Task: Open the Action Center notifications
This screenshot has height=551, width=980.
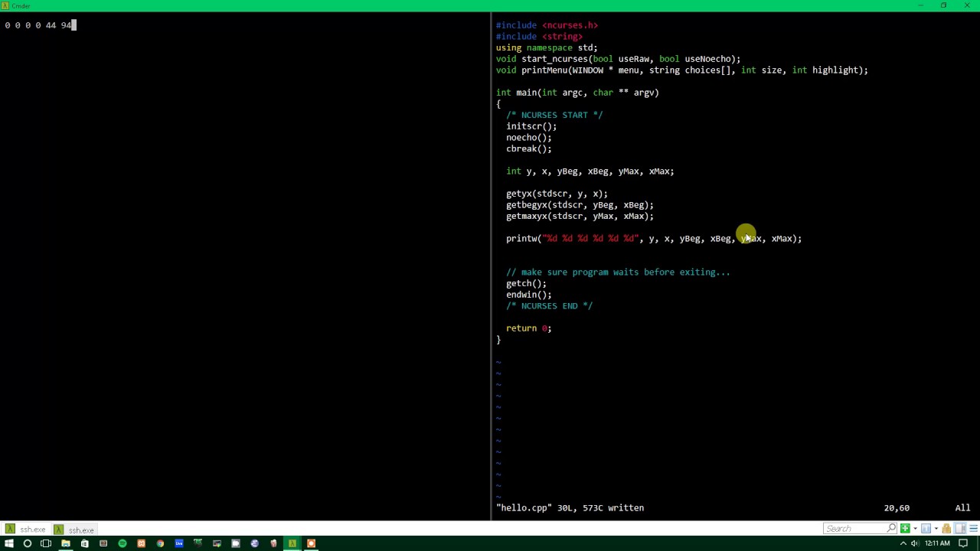Action: [x=963, y=543]
